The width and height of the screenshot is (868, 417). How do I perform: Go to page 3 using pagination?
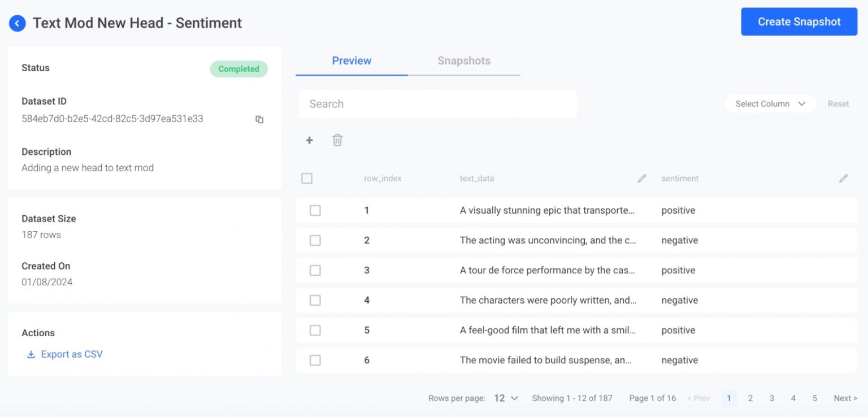coord(771,398)
